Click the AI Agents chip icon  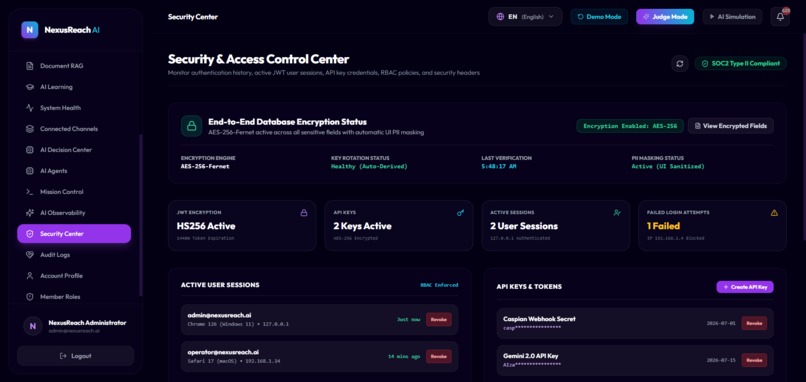[x=30, y=171]
